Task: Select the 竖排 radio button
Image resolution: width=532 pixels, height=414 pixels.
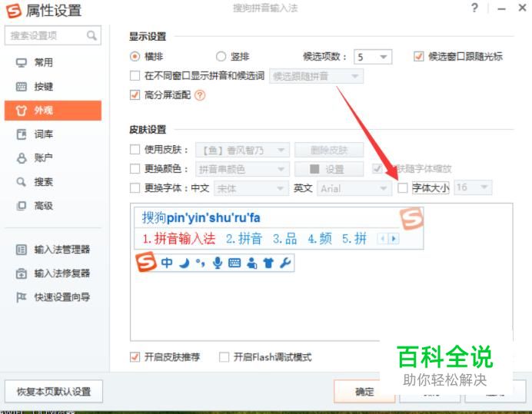Action: click(221, 56)
